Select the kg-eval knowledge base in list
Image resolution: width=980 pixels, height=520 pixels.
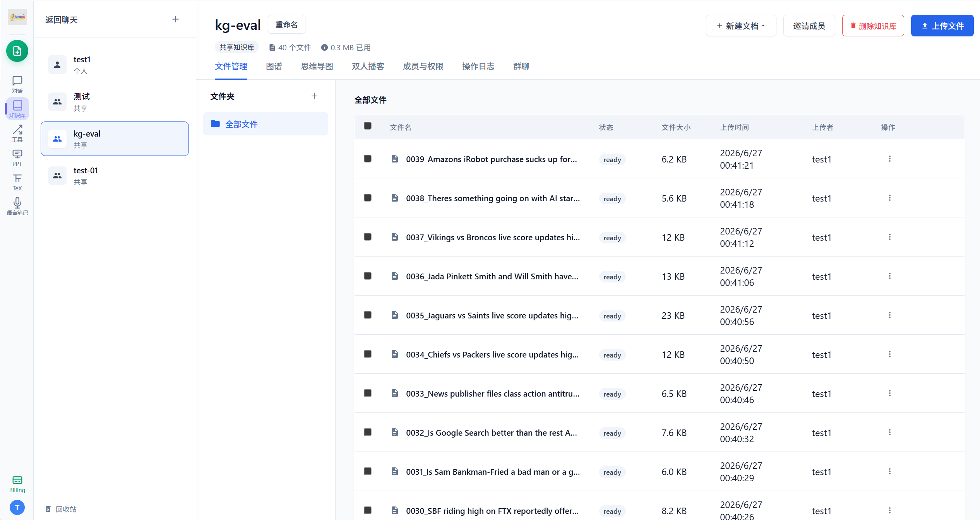click(x=115, y=139)
